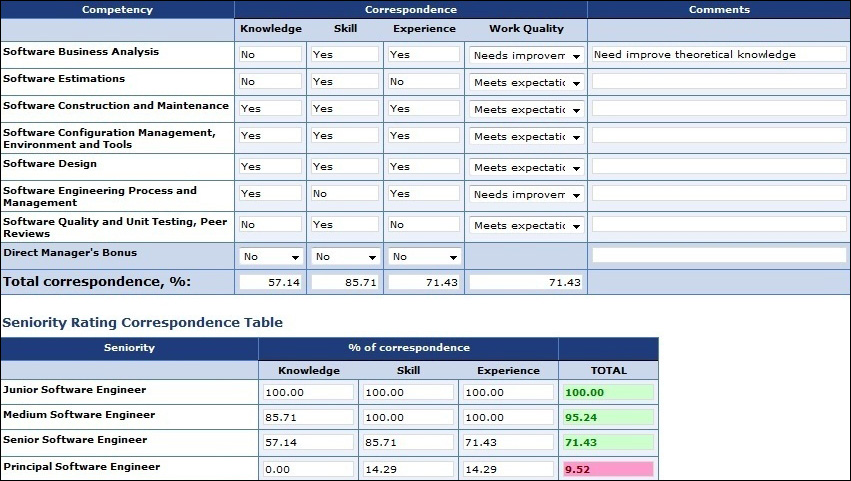This screenshot has height=481, width=851.
Task: Click Senior Software Engineer Skill 85.71 field
Action: coord(408,442)
